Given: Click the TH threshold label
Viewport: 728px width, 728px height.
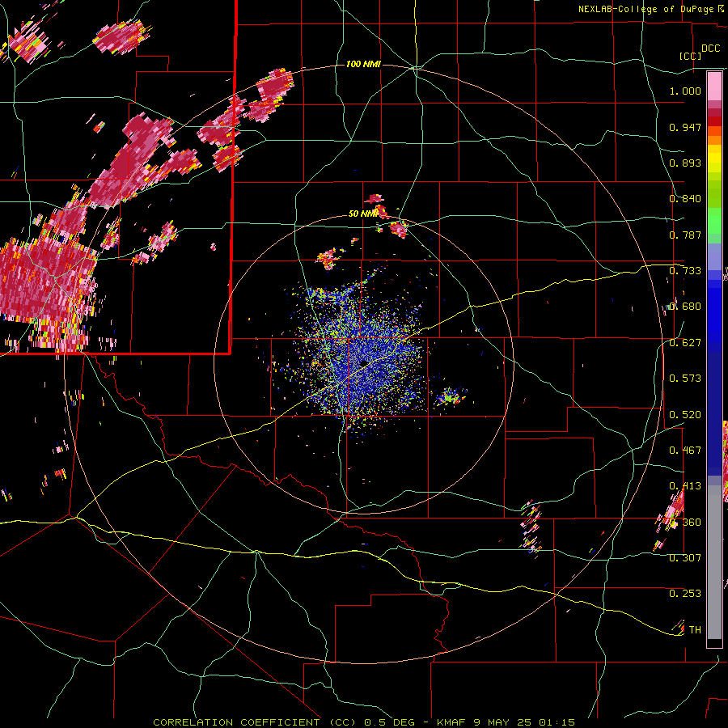Looking at the screenshot, I should 695,630.
